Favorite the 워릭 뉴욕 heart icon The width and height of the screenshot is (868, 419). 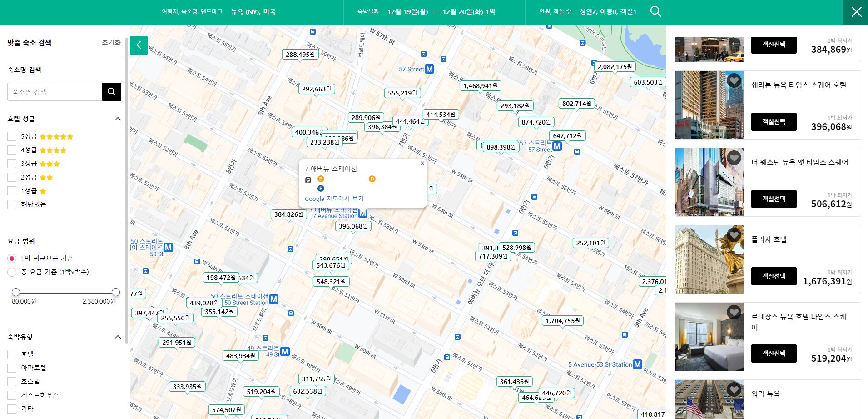[734, 390]
